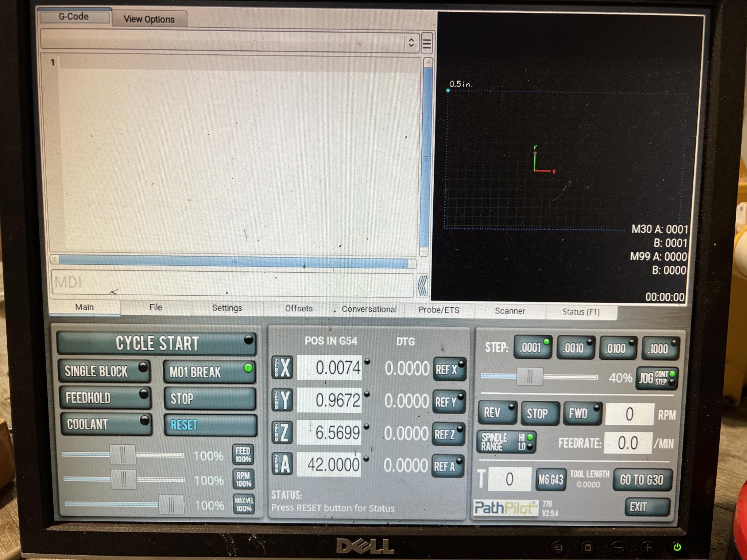
Task: Click the Zero Y axis button
Action: (x=282, y=400)
